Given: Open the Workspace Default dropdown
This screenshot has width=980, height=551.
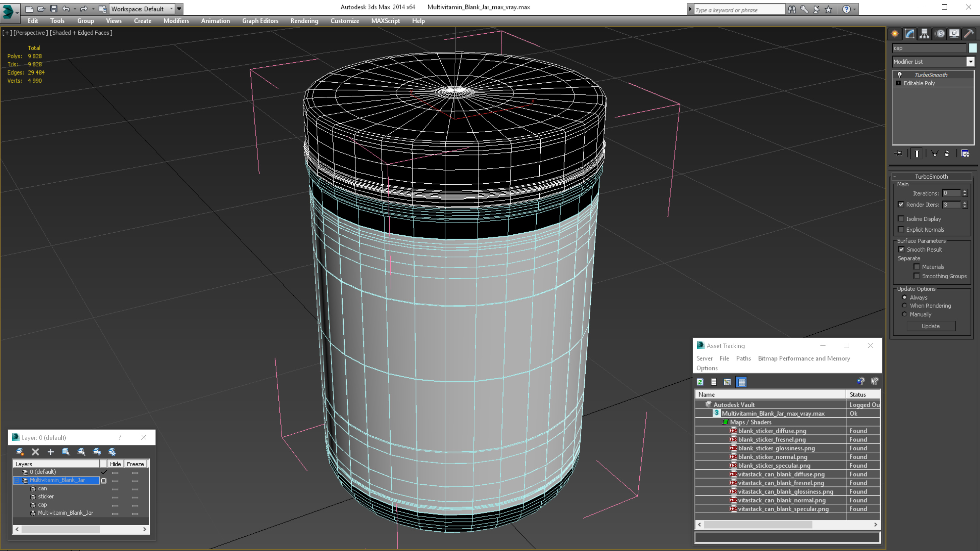Looking at the screenshot, I should coord(171,9).
